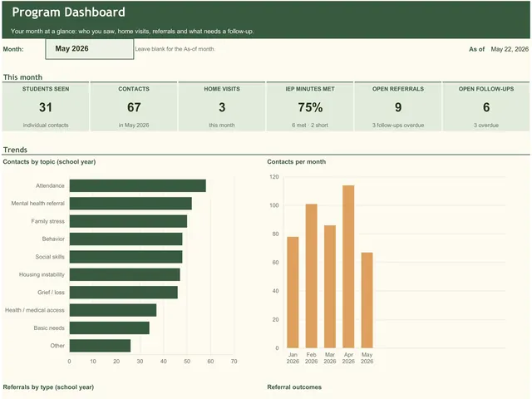Select the May 2026 month input field
The height and width of the screenshot is (399, 532).
coord(90,49)
